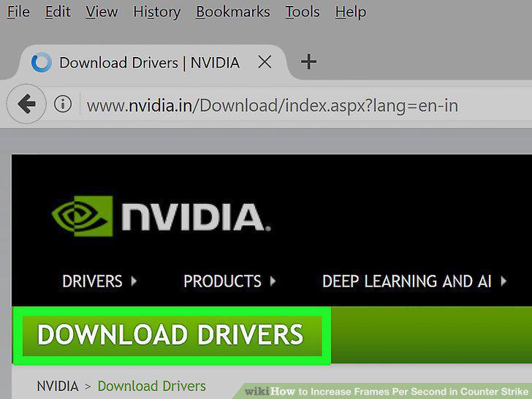Open the Edit menu
The height and width of the screenshot is (399, 532).
pos(58,12)
